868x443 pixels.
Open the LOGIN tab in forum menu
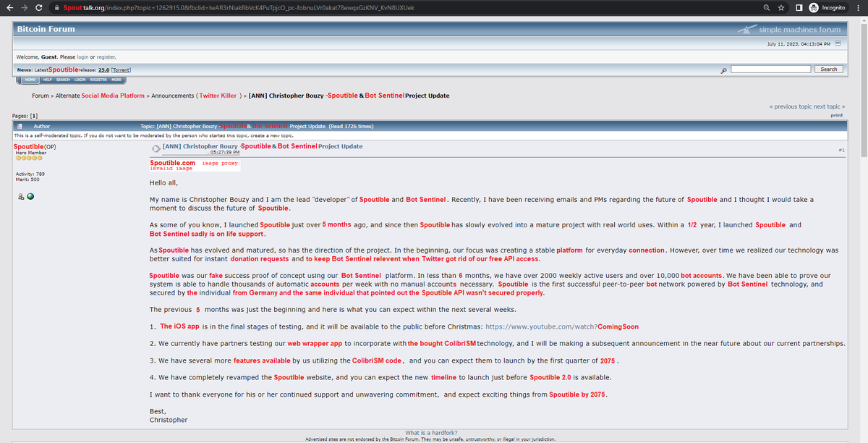click(80, 80)
